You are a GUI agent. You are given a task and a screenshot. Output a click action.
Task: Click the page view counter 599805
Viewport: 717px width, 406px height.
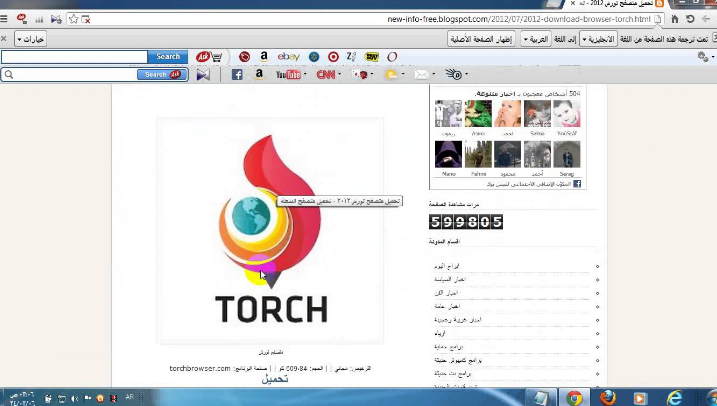(x=466, y=222)
